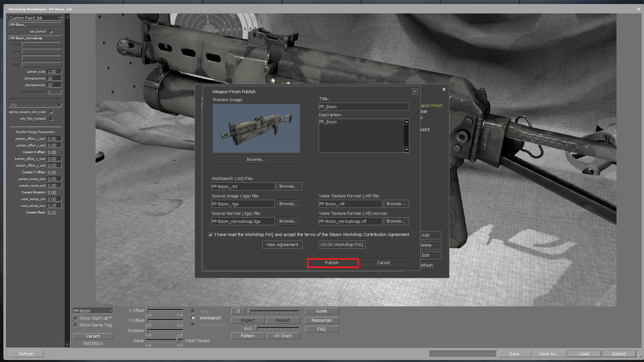
Task: Open the View Agreement dialog
Action: point(282,244)
